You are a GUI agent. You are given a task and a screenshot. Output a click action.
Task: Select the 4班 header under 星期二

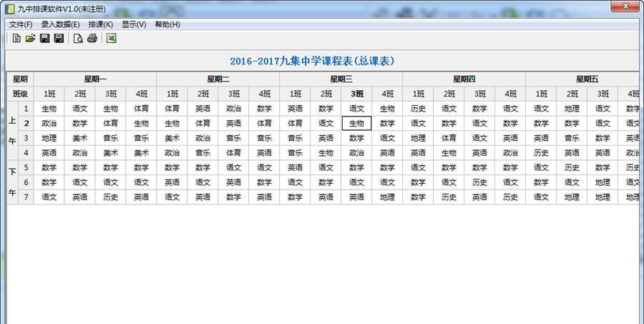[x=264, y=94]
